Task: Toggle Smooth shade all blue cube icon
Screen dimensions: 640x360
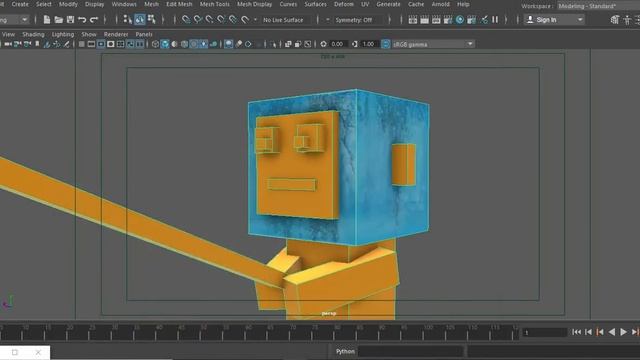Action: 165,44
